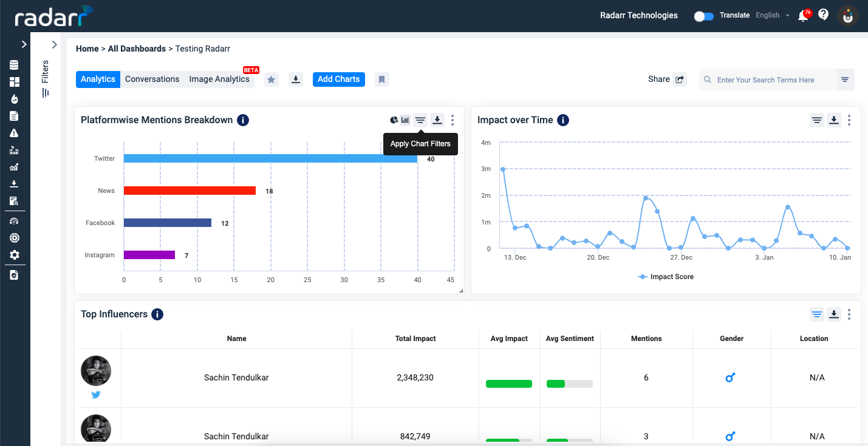Apply filters on Impact over Time chart

pos(817,120)
